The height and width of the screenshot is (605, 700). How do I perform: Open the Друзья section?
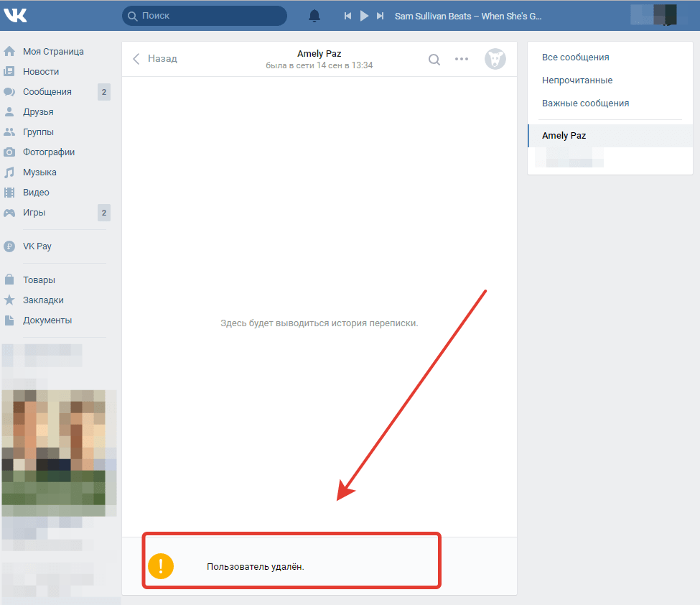[x=38, y=111]
